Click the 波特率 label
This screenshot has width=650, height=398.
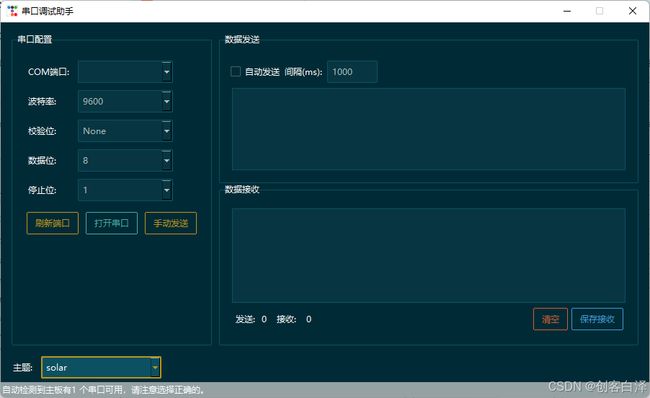coord(42,102)
